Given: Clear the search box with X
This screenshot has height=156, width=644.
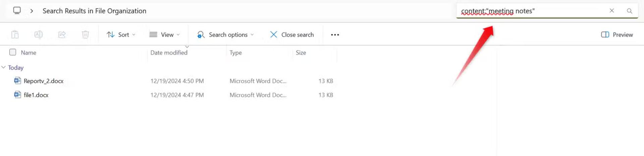Looking at the screenshot, I should coord(612,11).
